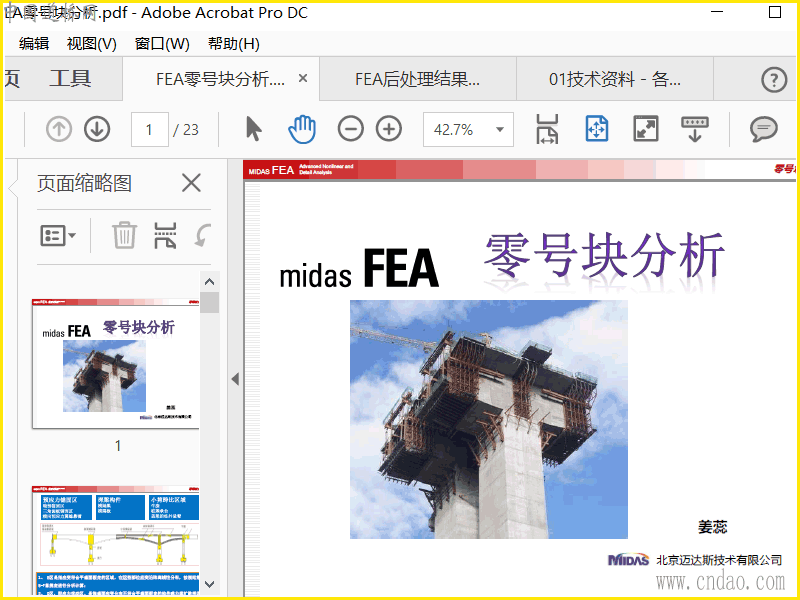Open the 编辑 menu
The image size is (800, 600).
[34, 44]
